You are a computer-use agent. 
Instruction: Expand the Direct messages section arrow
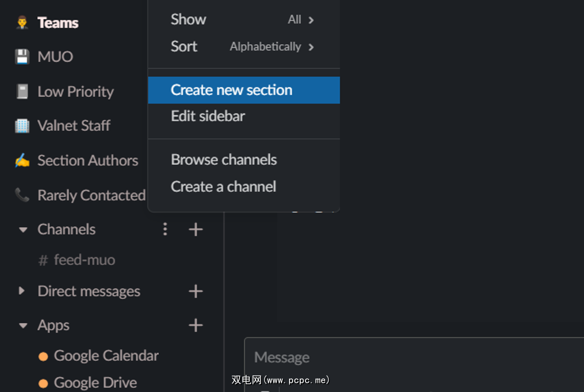click(21, 291)
